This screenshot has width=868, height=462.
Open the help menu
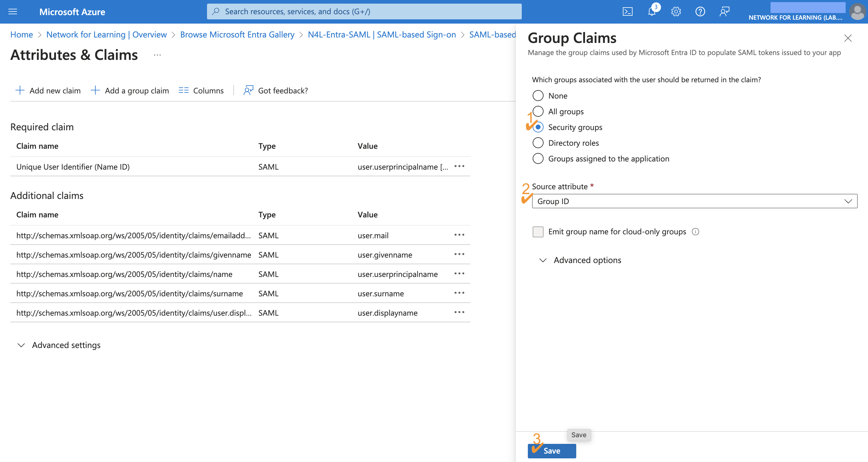[x=700, y=11]
